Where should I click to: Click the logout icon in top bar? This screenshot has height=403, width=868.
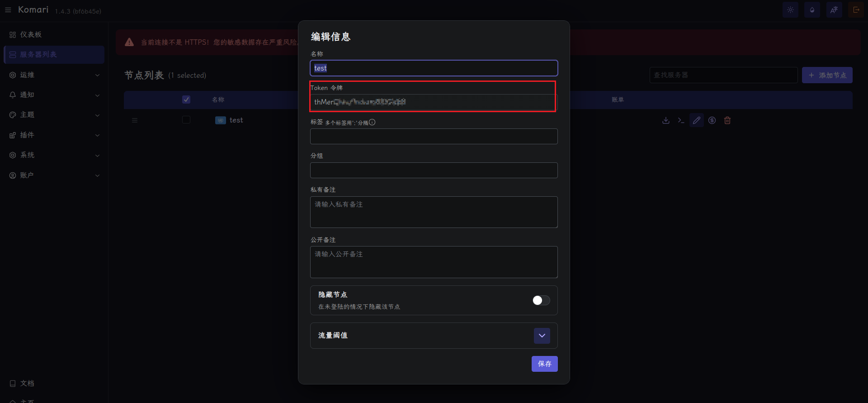pyautogui.click(x=856, y=10)
